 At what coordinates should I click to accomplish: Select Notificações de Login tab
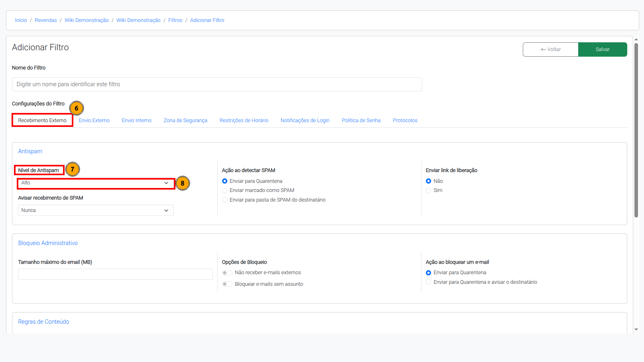(x=305, y=121)
